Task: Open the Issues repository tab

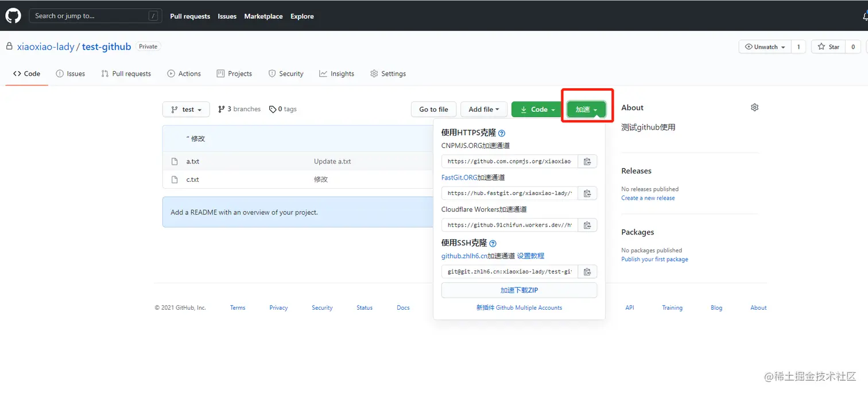Action: click(x=71, y=73)
